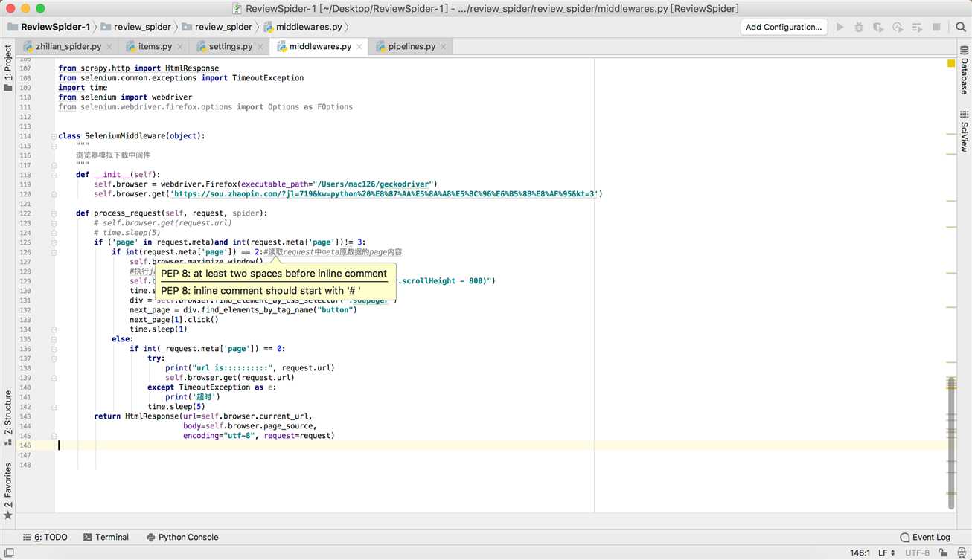Collapse the try block fold marker
972x560 pixels.
coord(54,358)
